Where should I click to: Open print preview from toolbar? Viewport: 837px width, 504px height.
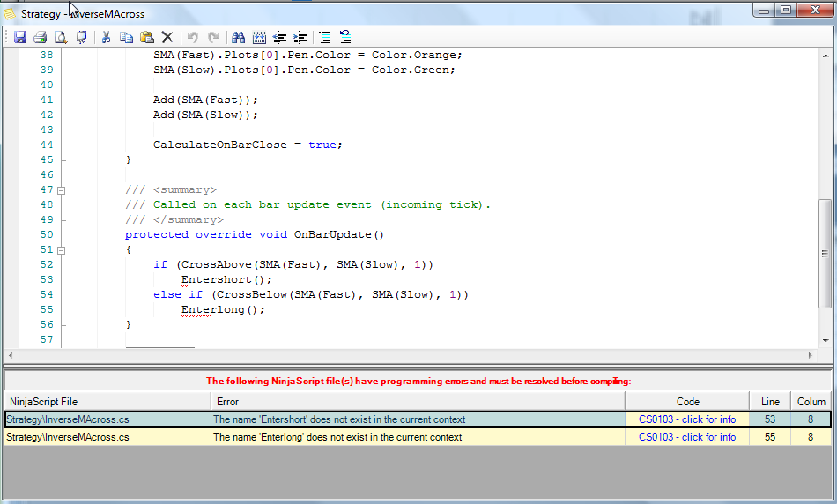coord(61,37)
